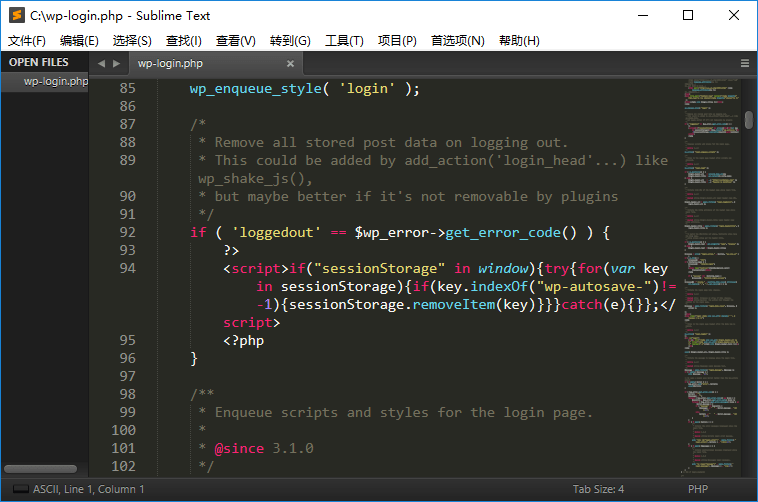Select wp-login.php in Open Files sidebar
758x502 pixels.
click(55, 82)
